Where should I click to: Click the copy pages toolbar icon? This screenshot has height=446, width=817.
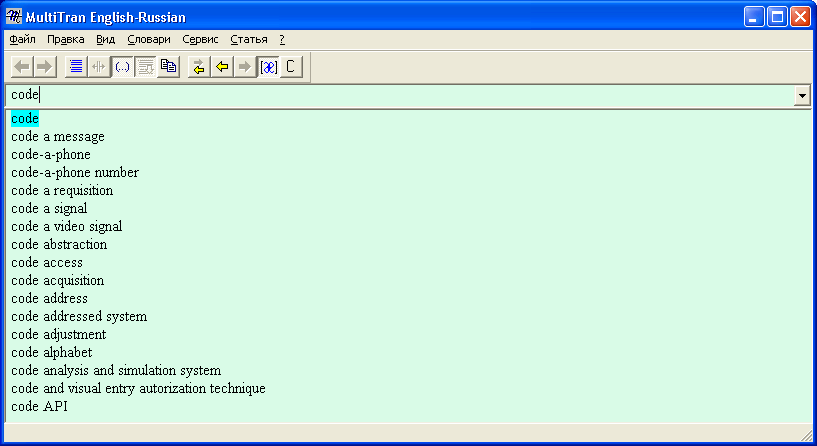[x=168, y=67]
